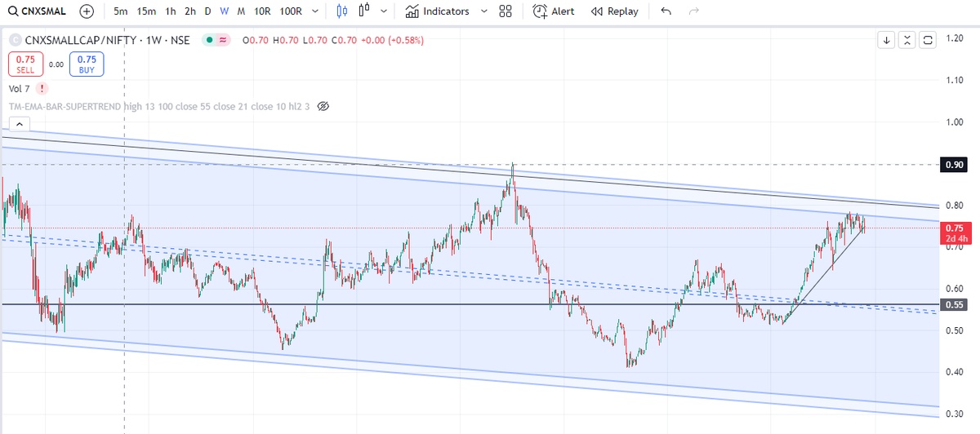Screen dimensions: 980x434
Task: Toggle TM-EMA-BAR-SUPERTREND visibility eye icon
Action: pos(322,107)
